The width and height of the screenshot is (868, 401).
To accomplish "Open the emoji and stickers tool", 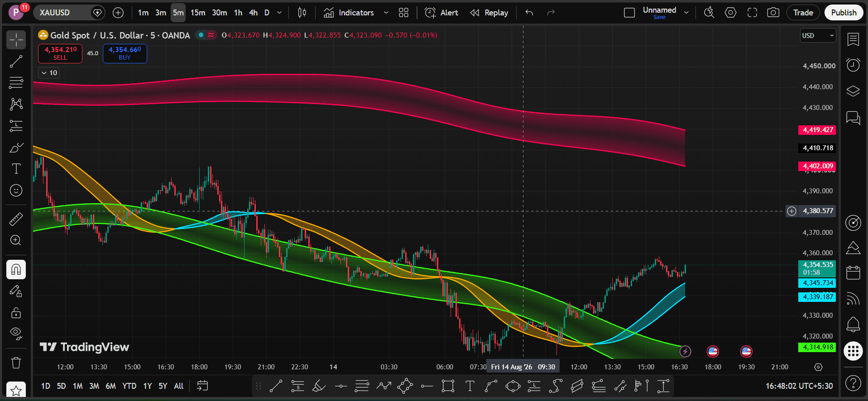I will [x=16, y=191].
